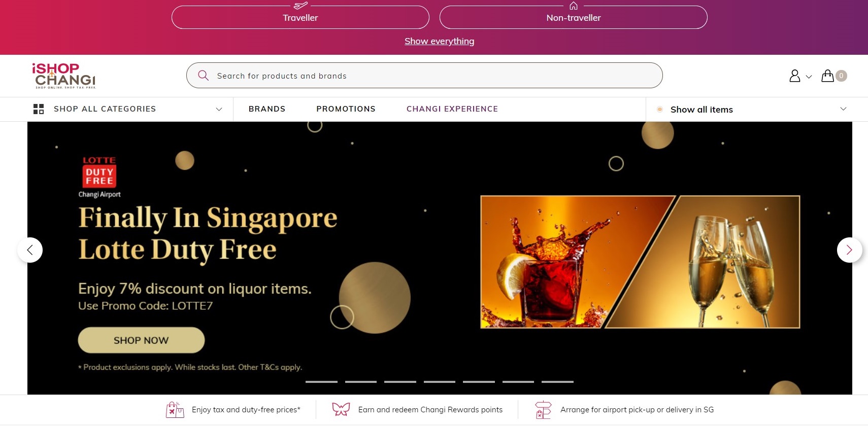Click the duty-free shopping bags icon
Viewport: 868px width, 426px height.
(175, 410)
